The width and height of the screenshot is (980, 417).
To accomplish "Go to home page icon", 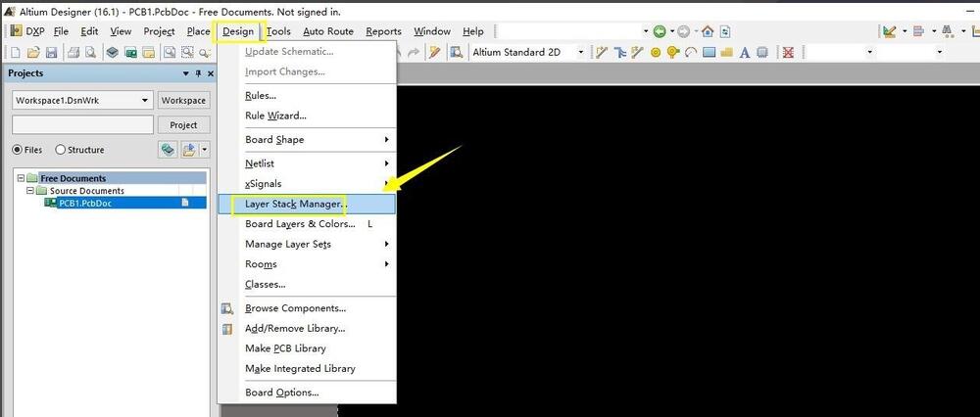I will [708, 31].
